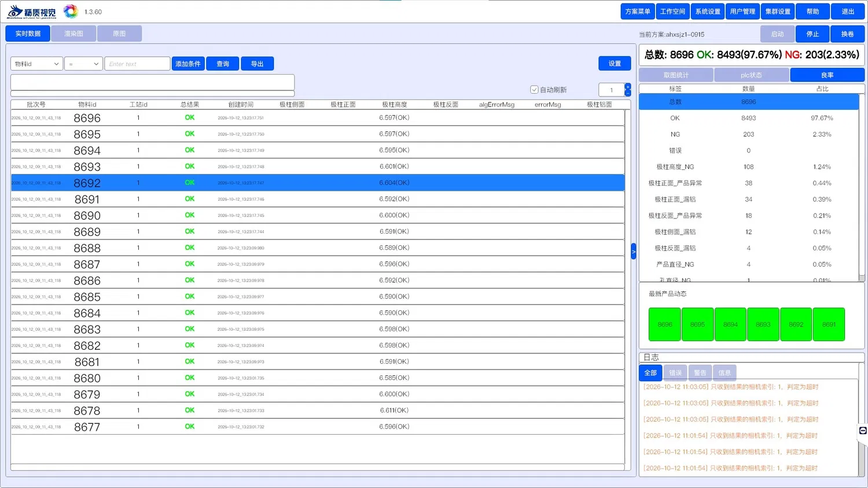The image size is (868, 488).
Task: Open the 方案菜单 menu
Action: [x=638, y=12]
